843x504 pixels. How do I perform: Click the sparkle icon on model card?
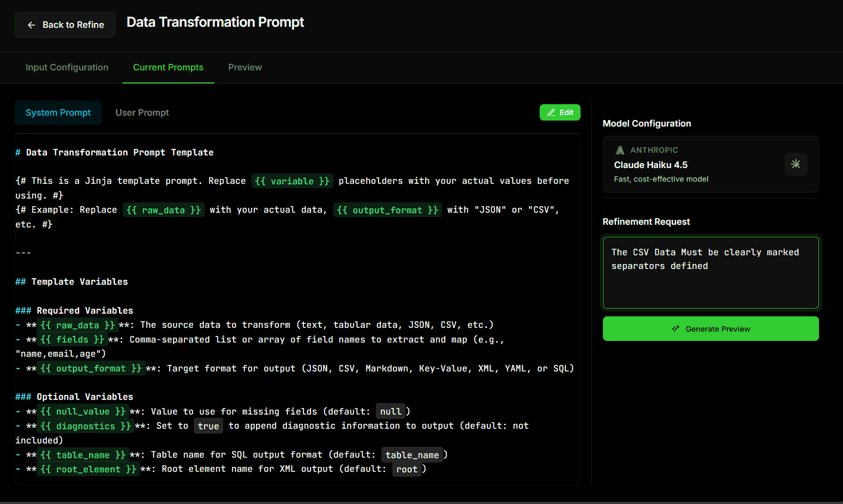pyautogui.click(x=796, y=164)
